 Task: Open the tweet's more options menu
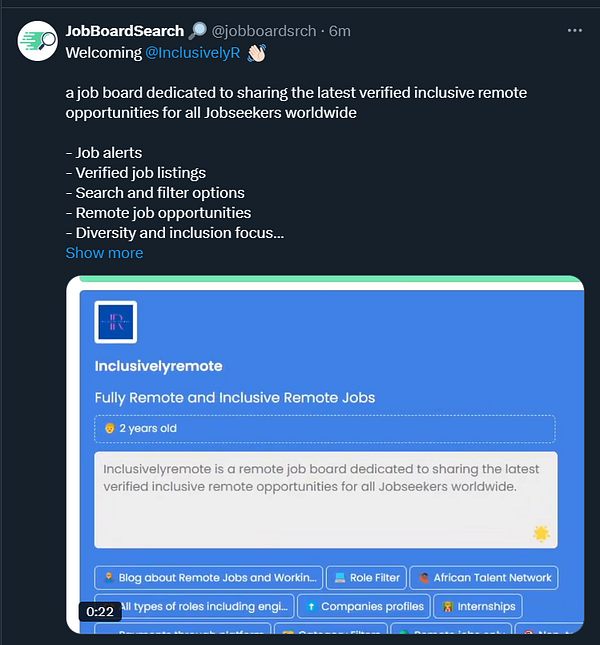(x=574, y=31)
